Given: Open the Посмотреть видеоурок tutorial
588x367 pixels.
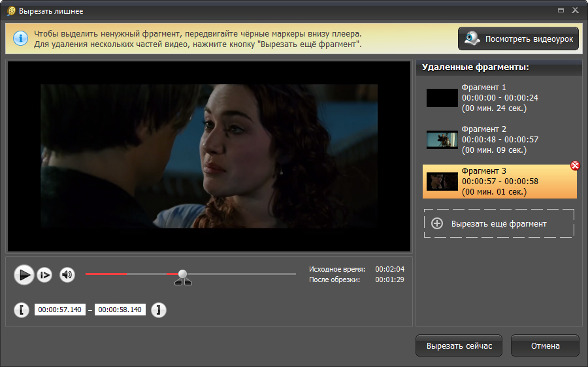Looking at the screenshot, I should [x=518, y=39].
